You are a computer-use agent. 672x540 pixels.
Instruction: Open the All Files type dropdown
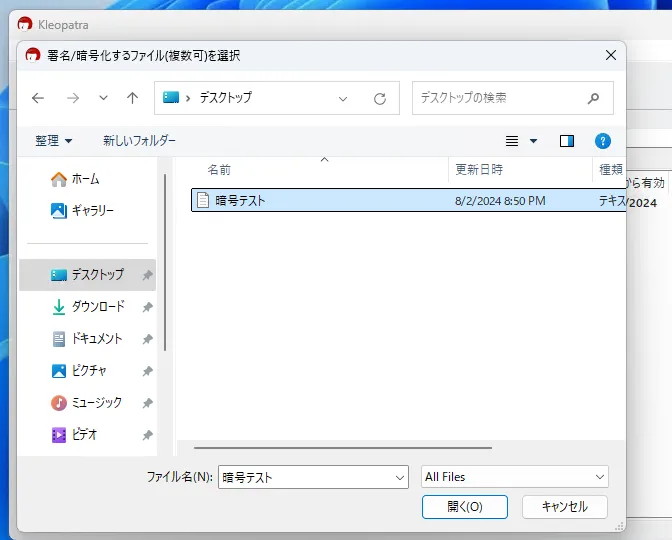tap(515, 477)
